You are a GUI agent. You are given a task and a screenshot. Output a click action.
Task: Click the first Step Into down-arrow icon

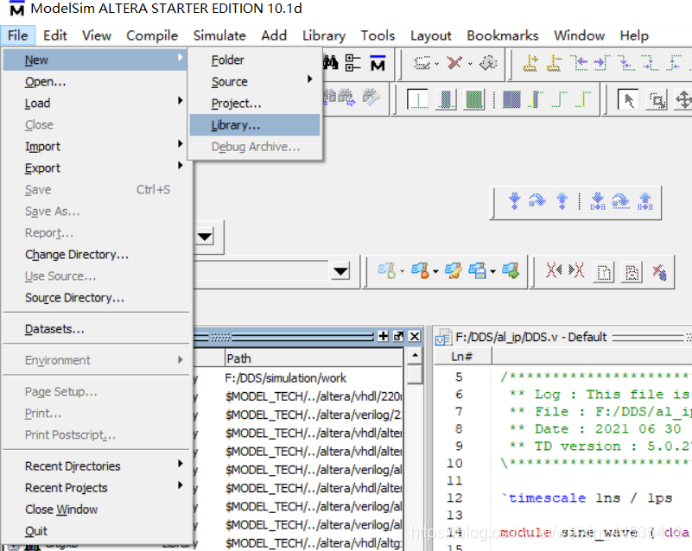click(x=514, y=201)
